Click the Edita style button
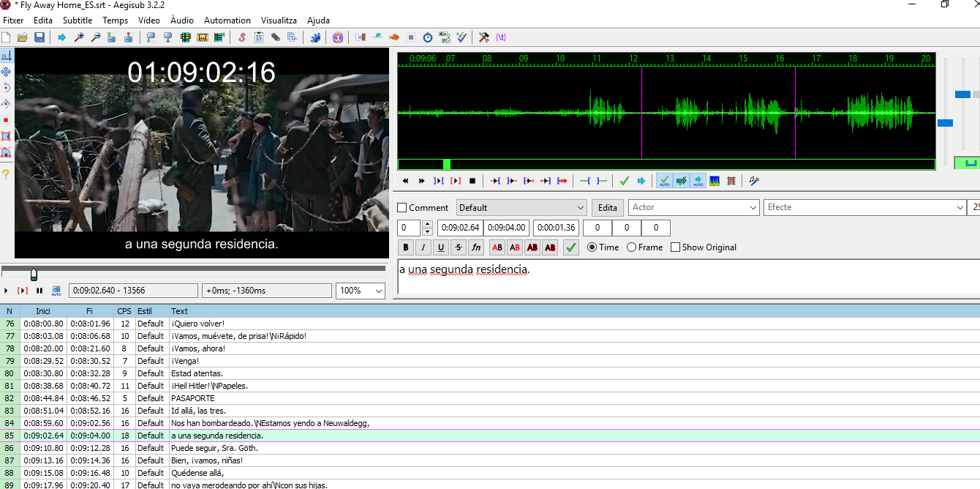This screenshot has height=489, width=980. [607, 208]
